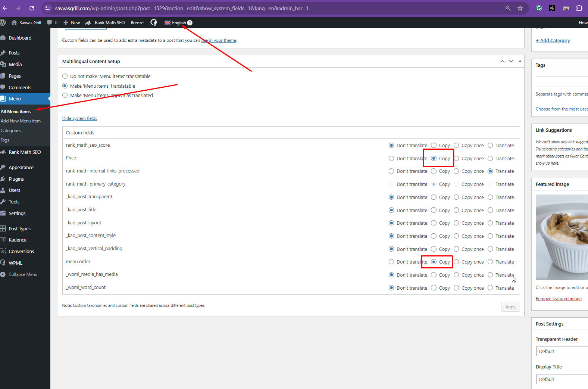
Task: Go back using the browser back arrow
Action: [5, 8]
